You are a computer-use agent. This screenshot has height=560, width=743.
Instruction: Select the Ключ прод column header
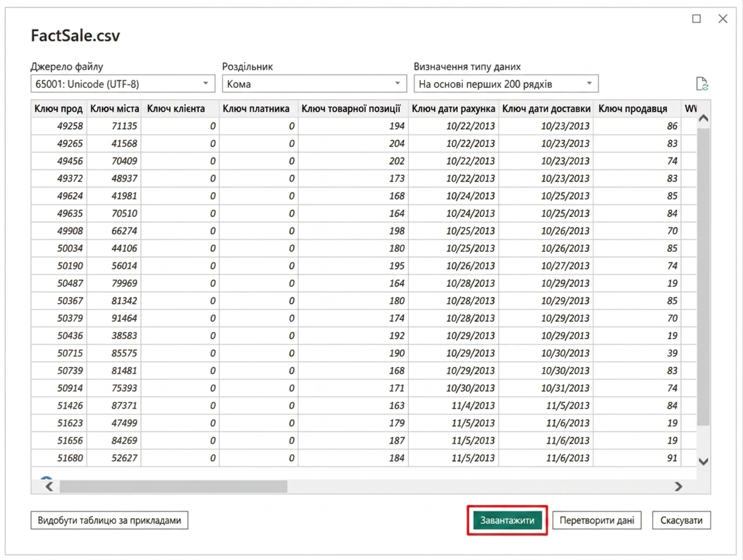coord(59,108)
